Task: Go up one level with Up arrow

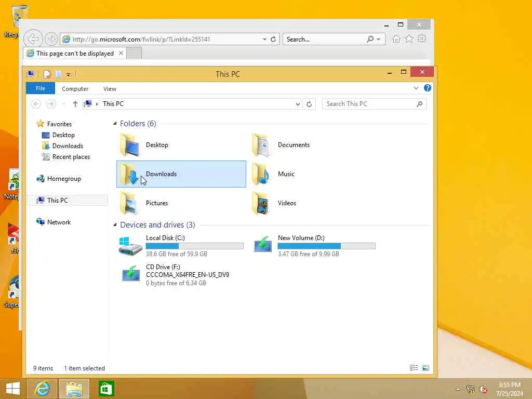Action: (75, 104)
